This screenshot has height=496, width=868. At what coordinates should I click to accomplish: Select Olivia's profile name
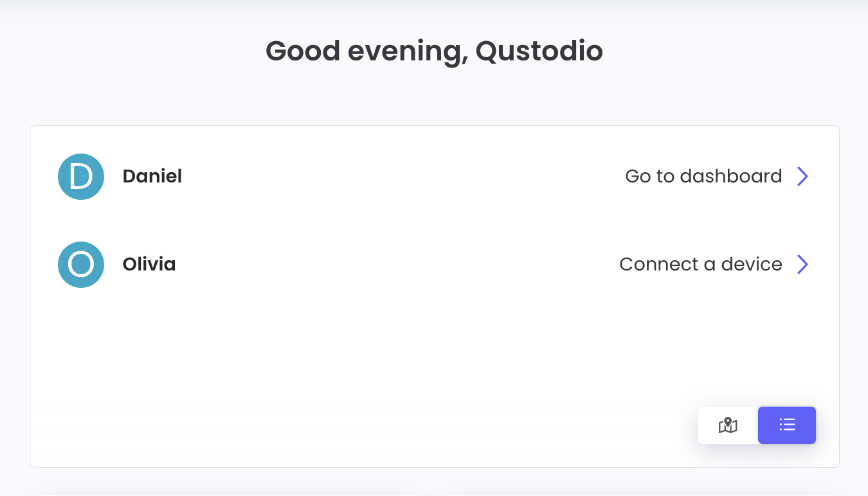pos(149,265)
